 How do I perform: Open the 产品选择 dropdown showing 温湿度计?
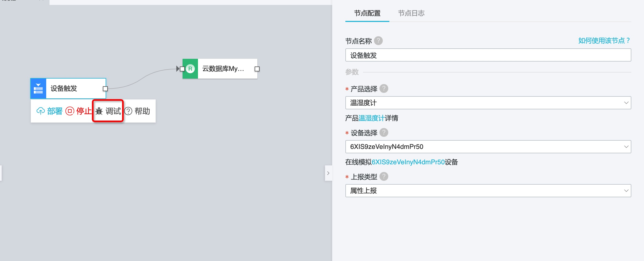tap(488, 103)
